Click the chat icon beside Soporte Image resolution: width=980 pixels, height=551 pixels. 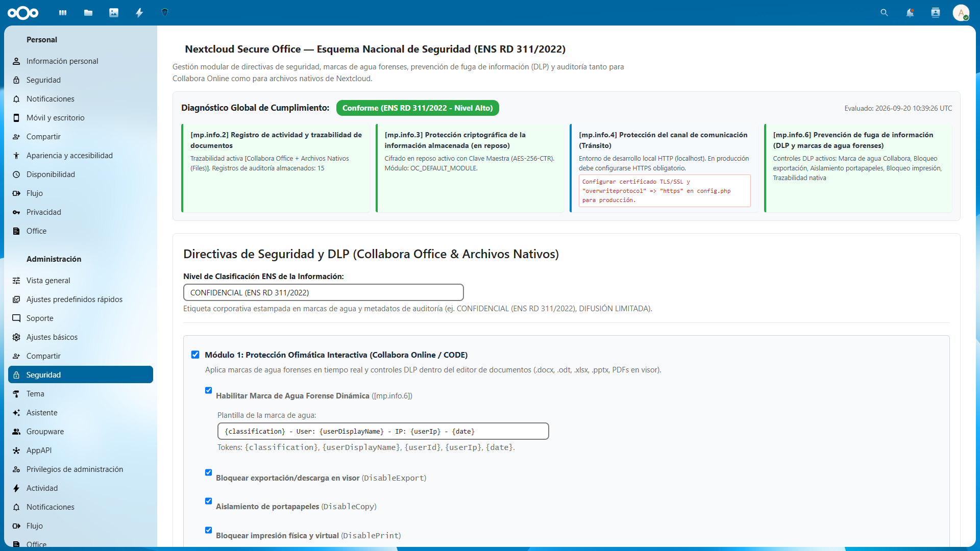16,318
